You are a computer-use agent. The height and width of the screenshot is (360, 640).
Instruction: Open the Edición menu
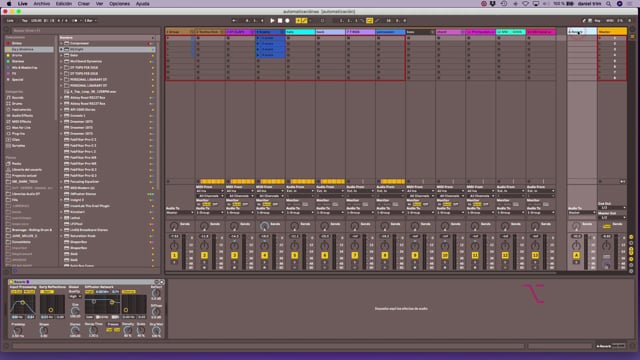(64, 4)
